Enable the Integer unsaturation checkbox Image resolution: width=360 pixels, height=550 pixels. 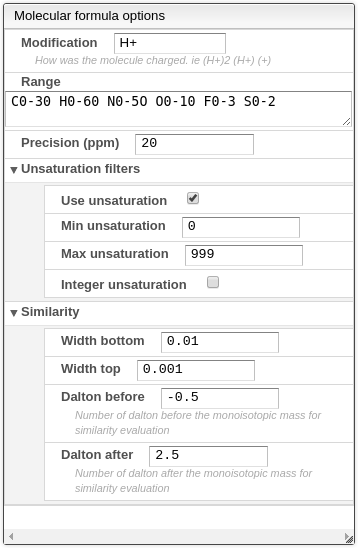(x=213, y=283)
